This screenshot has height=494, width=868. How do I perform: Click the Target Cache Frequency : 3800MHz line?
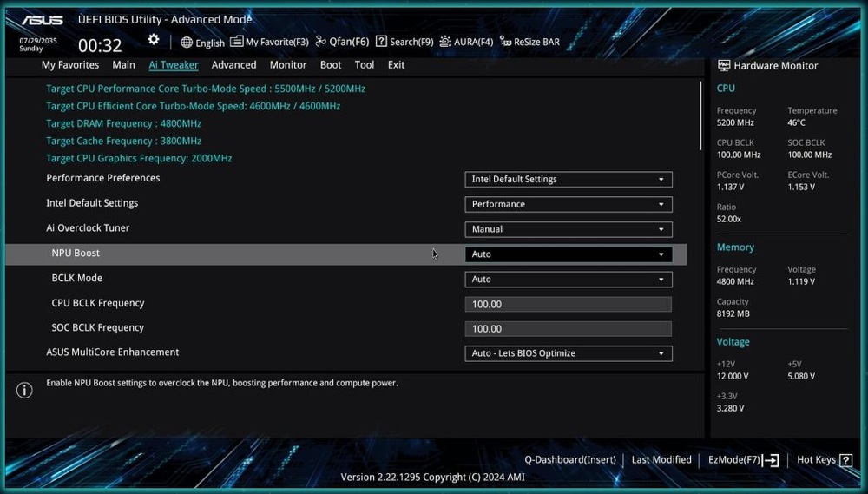(x=123, y=141)
